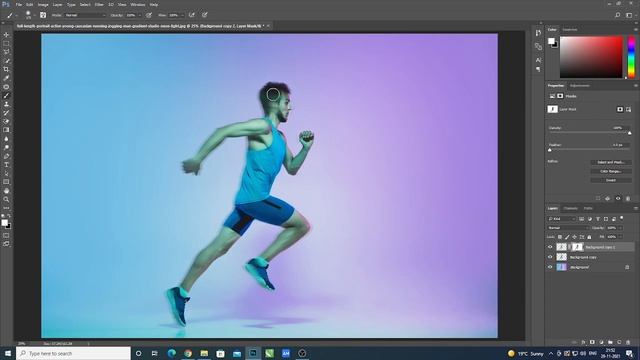Toggle lock position
Screen dimensions: 640x360
click(x=575, y=237)
